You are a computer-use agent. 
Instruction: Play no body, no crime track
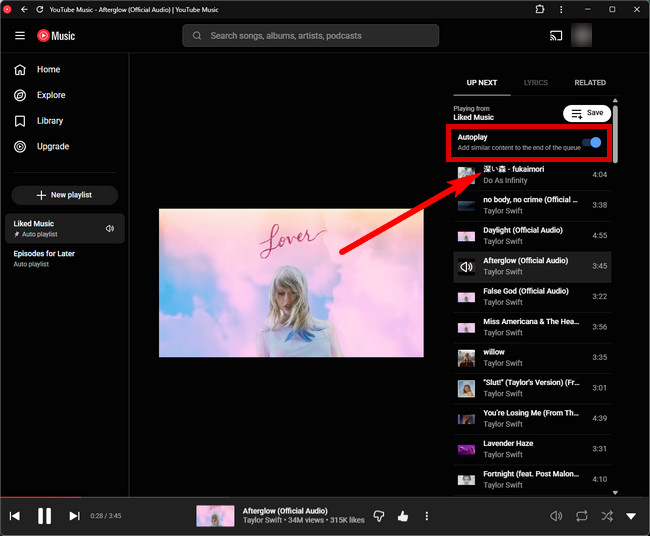point(532,205)
